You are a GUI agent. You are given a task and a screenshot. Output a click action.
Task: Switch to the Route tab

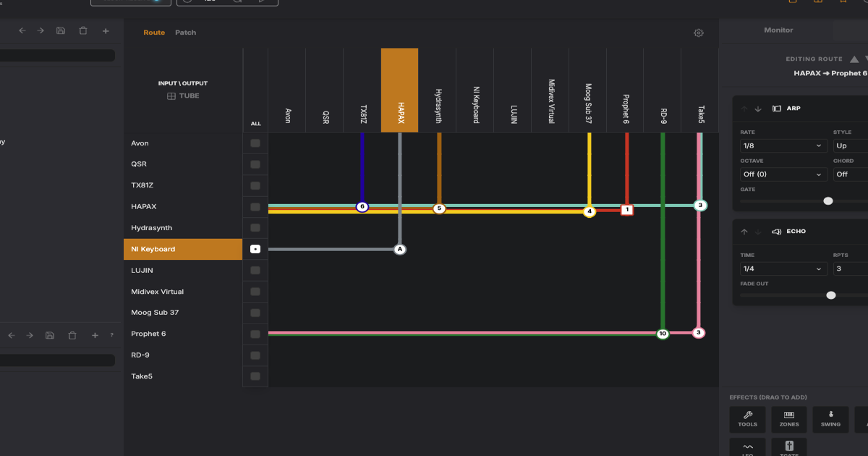(154, 33)
